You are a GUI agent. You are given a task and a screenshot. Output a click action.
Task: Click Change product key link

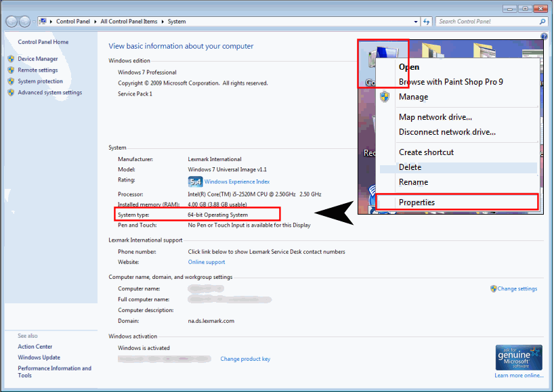coord(245,359)
